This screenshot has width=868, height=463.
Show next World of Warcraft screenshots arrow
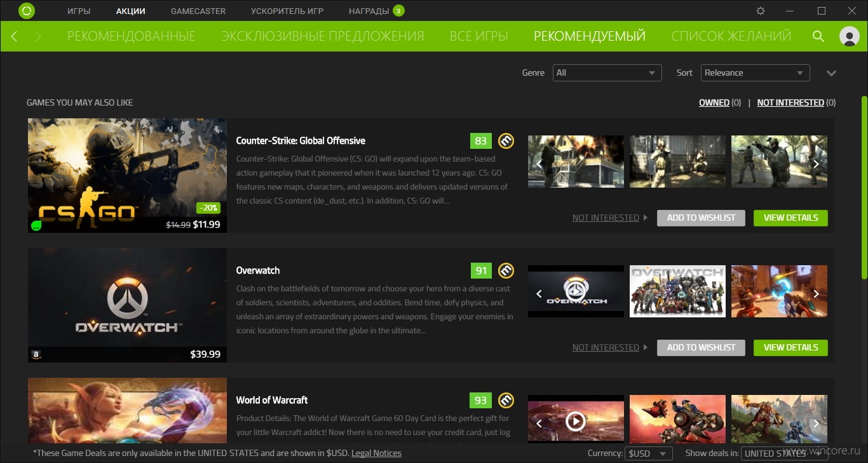coord(817,424)
